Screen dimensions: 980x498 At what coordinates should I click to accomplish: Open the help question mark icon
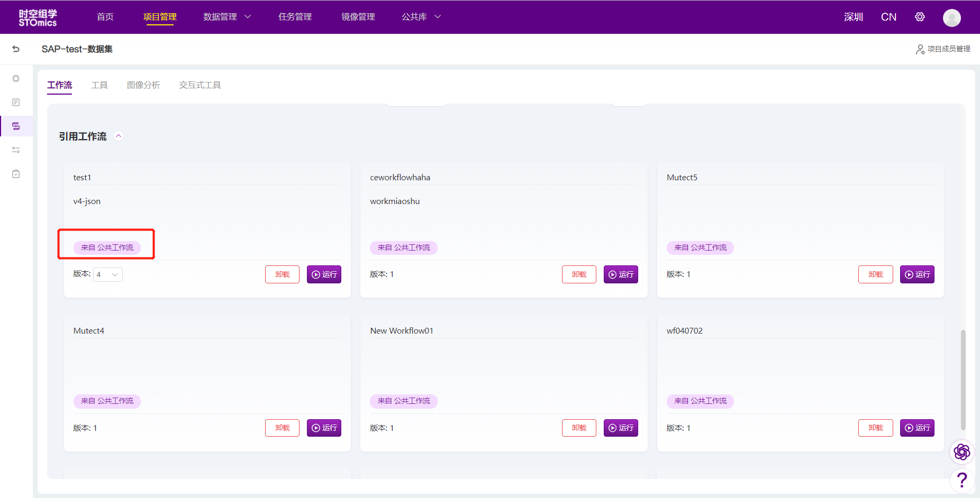(x=961, y=480)
